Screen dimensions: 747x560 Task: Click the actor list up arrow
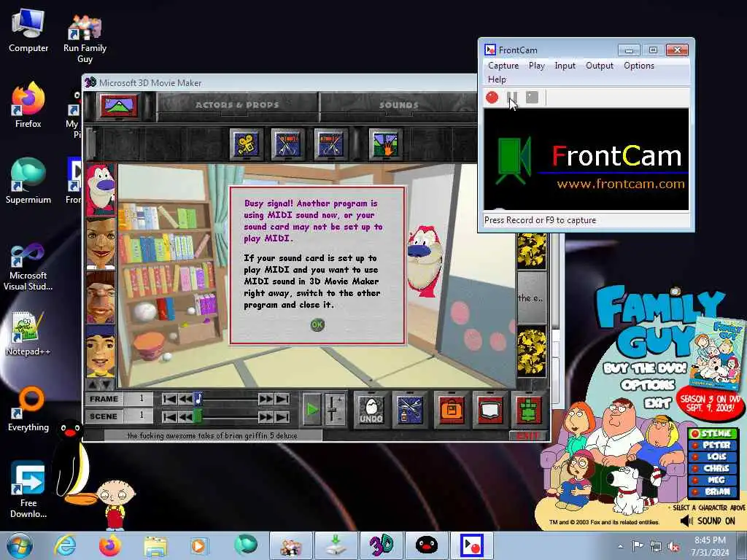pyautogui.click(x=93, y=384)
